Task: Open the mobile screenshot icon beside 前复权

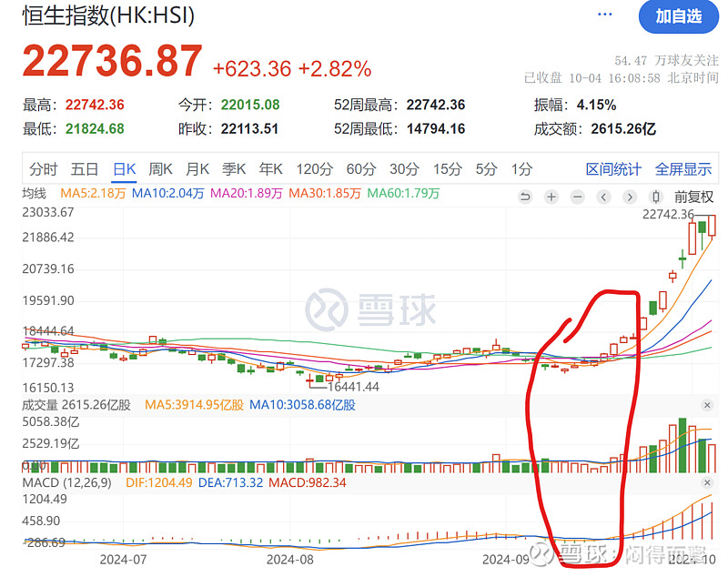Action: [x=655, y=196]
